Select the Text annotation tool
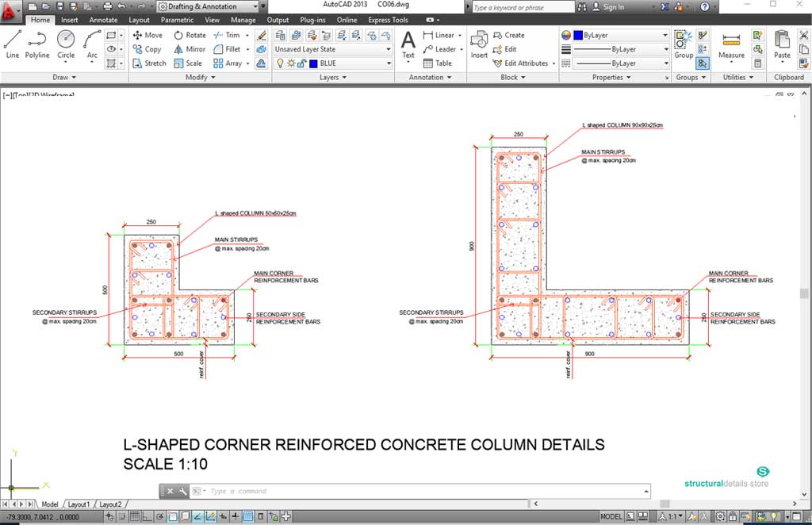Image resolution: width=812 pixels, height=525 pixels. pos(408,44)
